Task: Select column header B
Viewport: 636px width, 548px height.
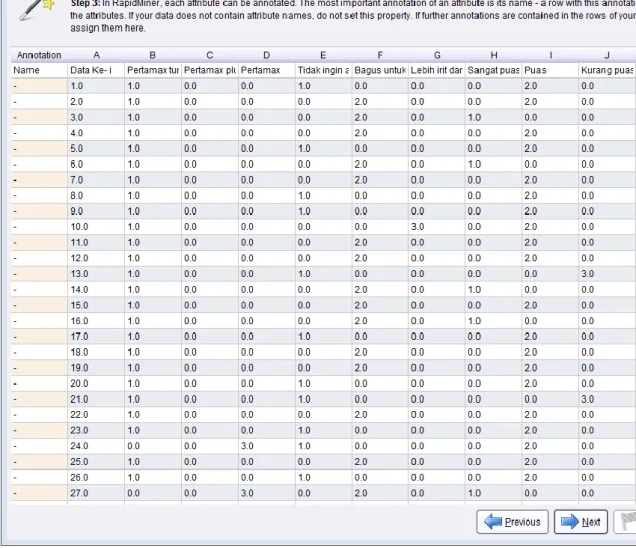Action: click(x=153, y=55)
